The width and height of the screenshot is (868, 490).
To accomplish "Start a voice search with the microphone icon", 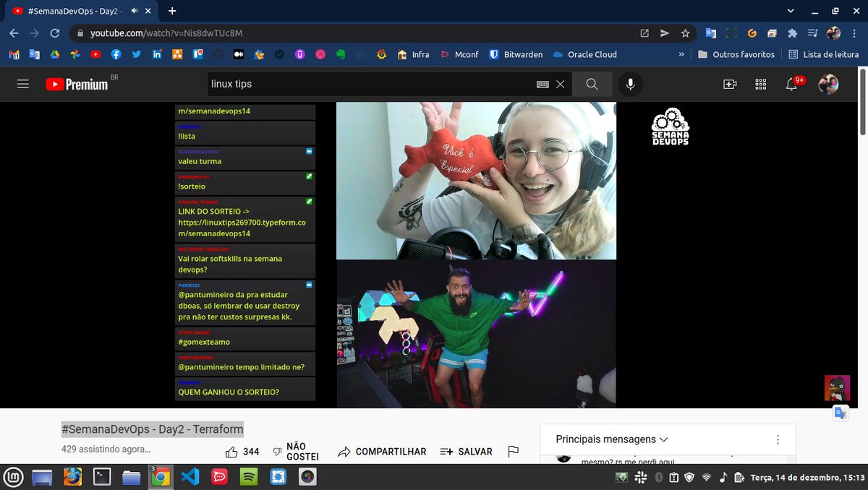I will [630, 84].
